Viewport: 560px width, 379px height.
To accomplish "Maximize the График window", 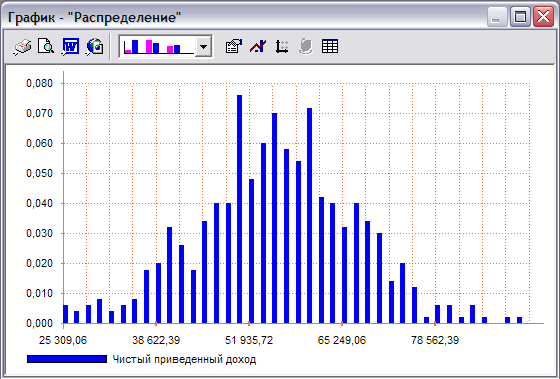I will [520, 17].
